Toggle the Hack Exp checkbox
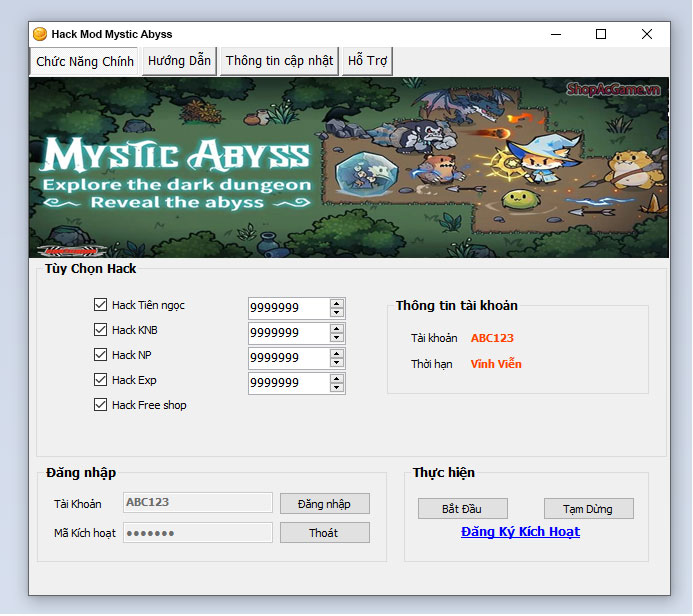Image resolution: width=693 pixels, height=616 pixels. click(x=100, y=380)
